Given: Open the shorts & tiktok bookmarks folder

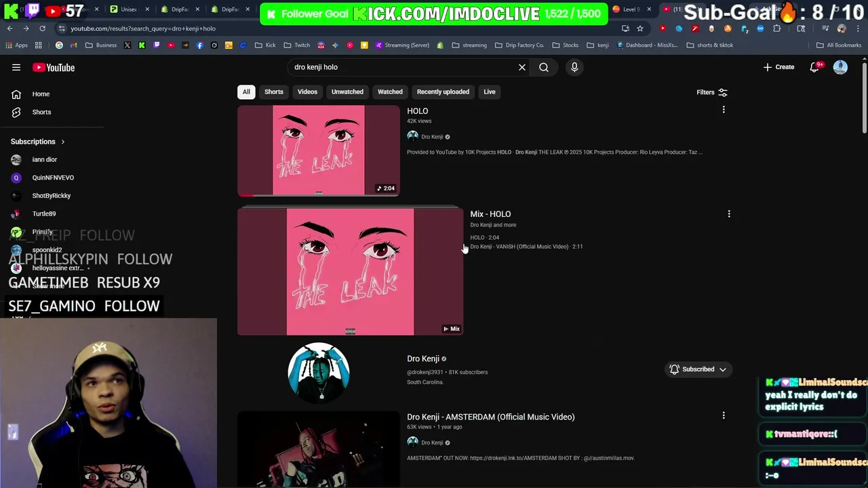Looking at the screenshot, I should coord(710,45).
